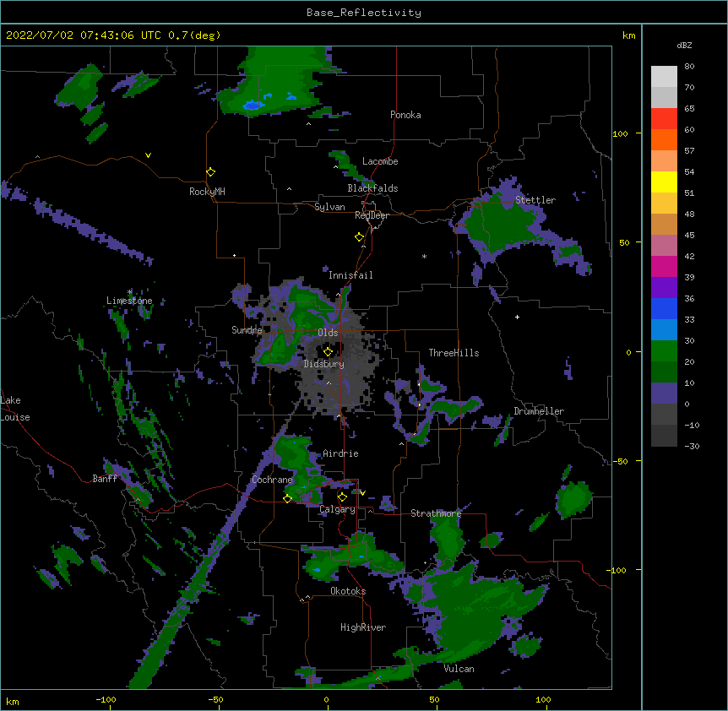
Task: Click the Limestone label
Action: point(129,301)
